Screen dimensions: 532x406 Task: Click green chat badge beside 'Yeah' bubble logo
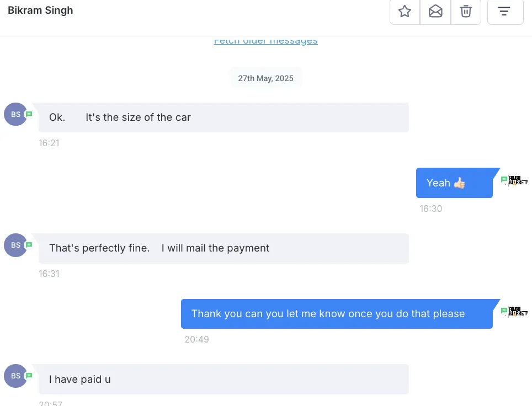coord(504,179)
